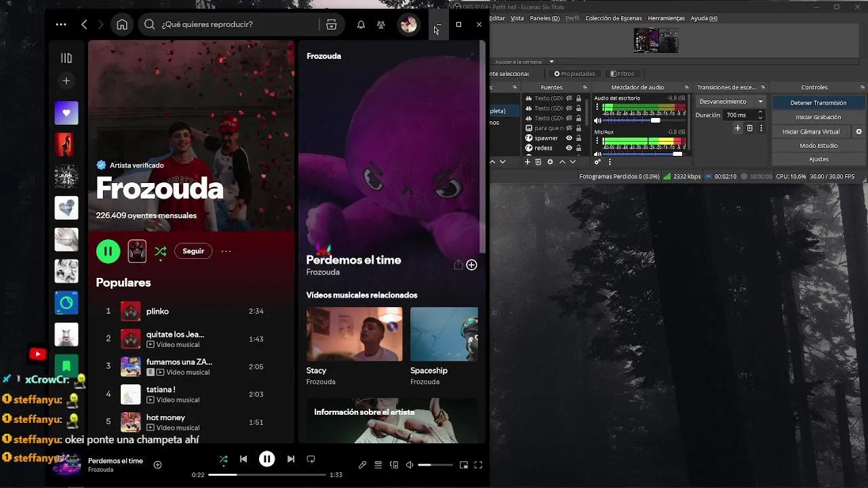
Task: Move the selected source down in Fuentes
Action: click(x=573, y=162)
